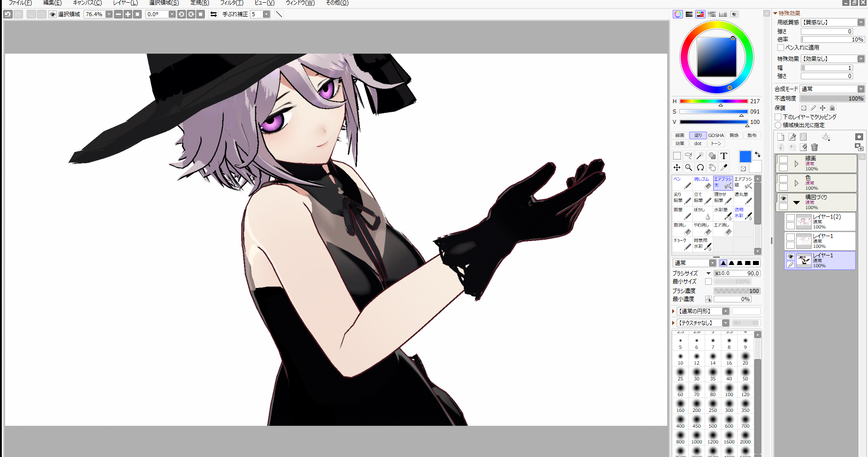
Task: Enable 下のレイヤーでクリッピング checkbox
Action: [778, 117]
